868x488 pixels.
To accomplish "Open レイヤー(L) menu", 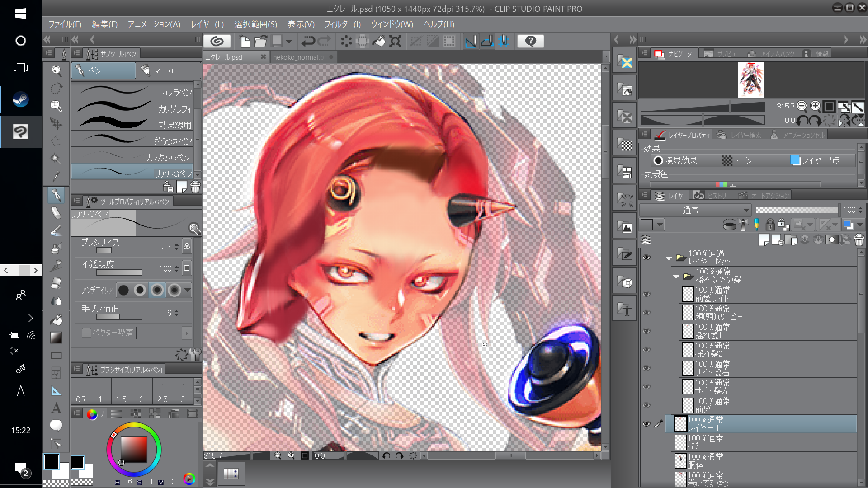I will point(207,24).
